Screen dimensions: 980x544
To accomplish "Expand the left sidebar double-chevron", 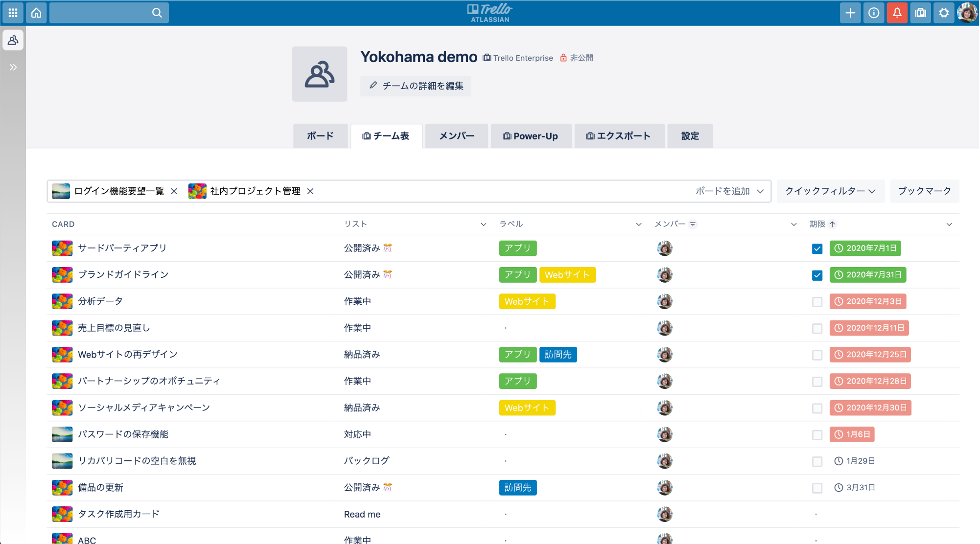I will pos(13,67).
